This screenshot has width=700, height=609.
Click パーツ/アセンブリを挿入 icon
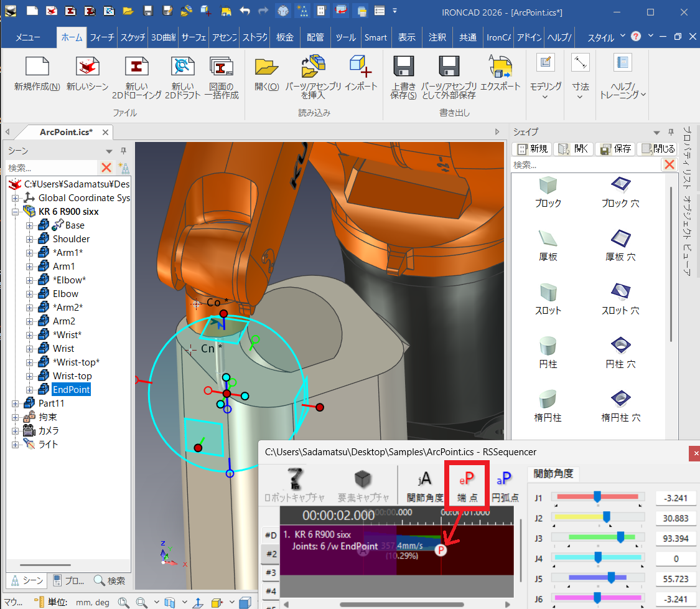[314, 67]
